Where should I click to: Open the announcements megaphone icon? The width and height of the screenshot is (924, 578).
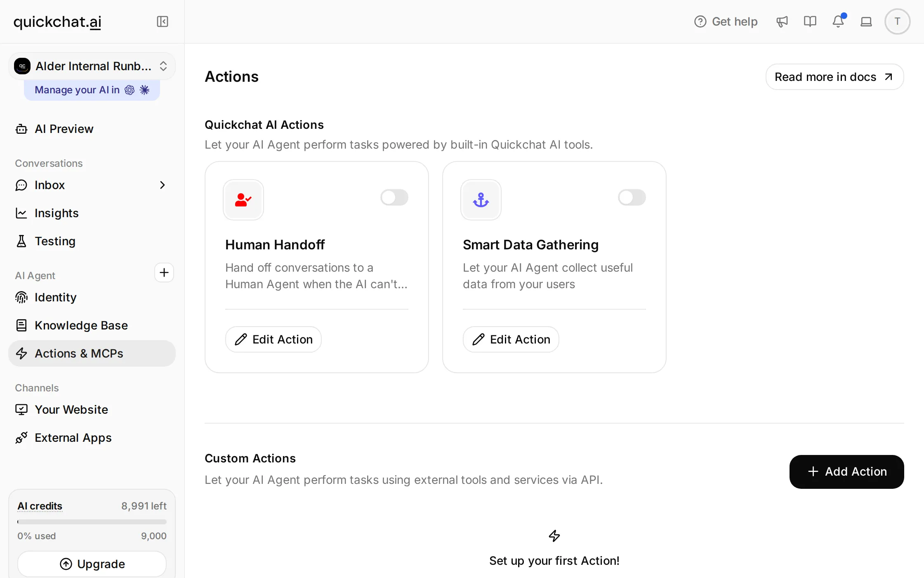click(782, 21)
